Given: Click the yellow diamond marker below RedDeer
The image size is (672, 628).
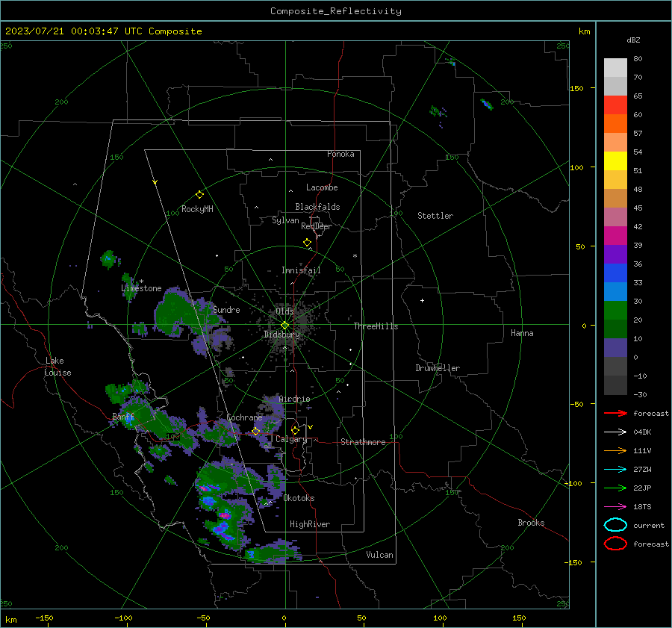Looking at the screenshot, I should tap(307, 243).
